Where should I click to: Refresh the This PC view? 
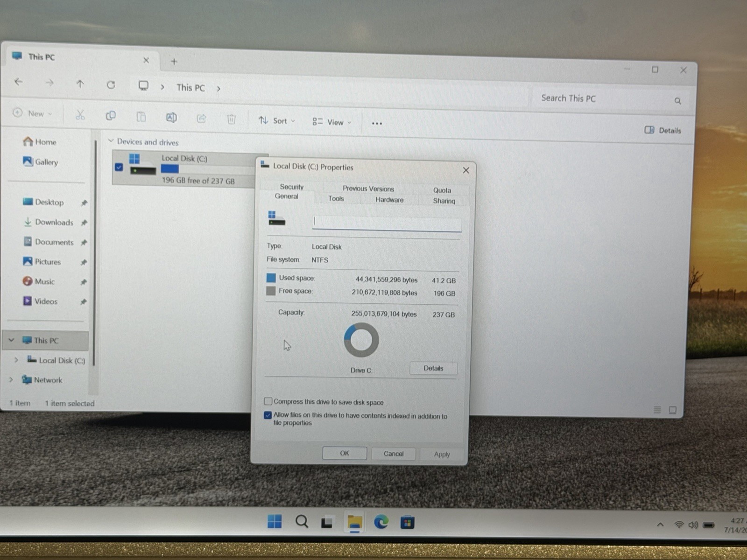(x=111, y=85)
